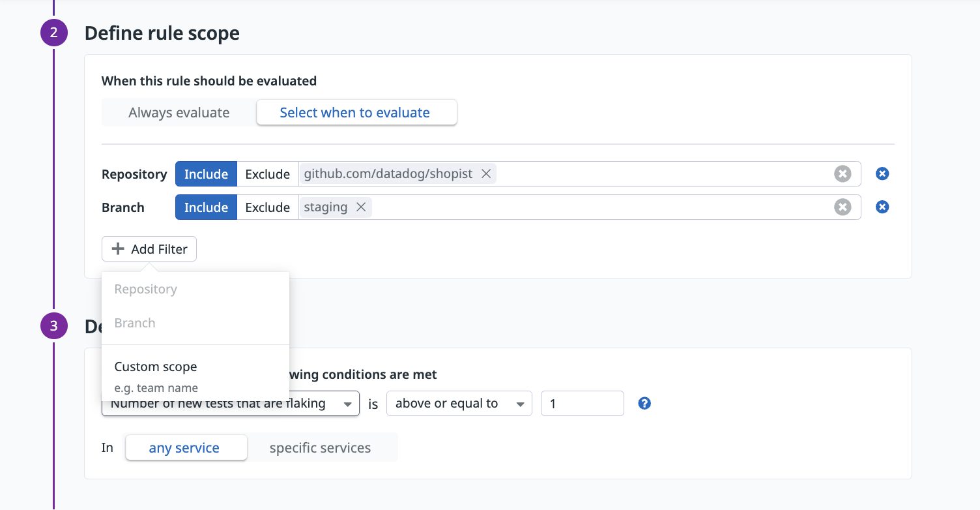This screenshot has width=980, height=510.
Task: Choose Select when to evaluate option
Action: [355, 113]
